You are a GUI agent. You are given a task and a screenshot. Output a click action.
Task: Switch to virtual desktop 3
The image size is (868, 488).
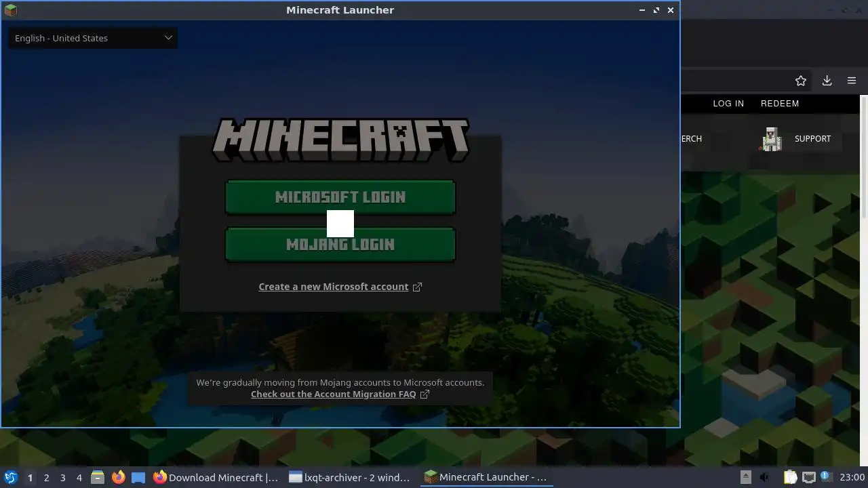click(x=62, y=478)
